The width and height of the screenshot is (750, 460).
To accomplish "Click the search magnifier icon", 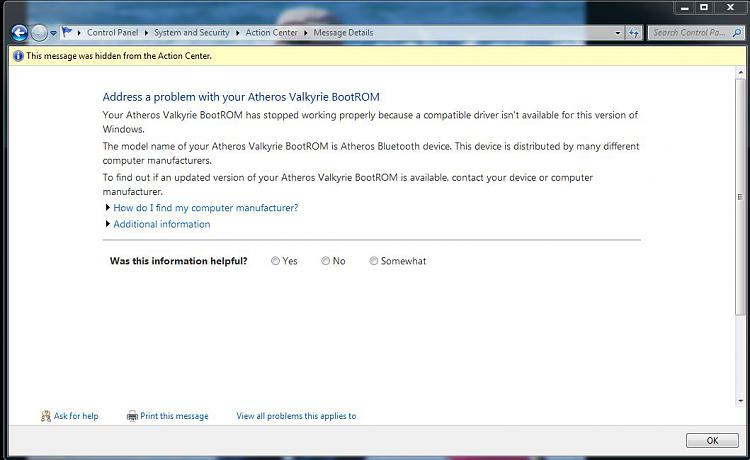I will click(x=737, y=33).
